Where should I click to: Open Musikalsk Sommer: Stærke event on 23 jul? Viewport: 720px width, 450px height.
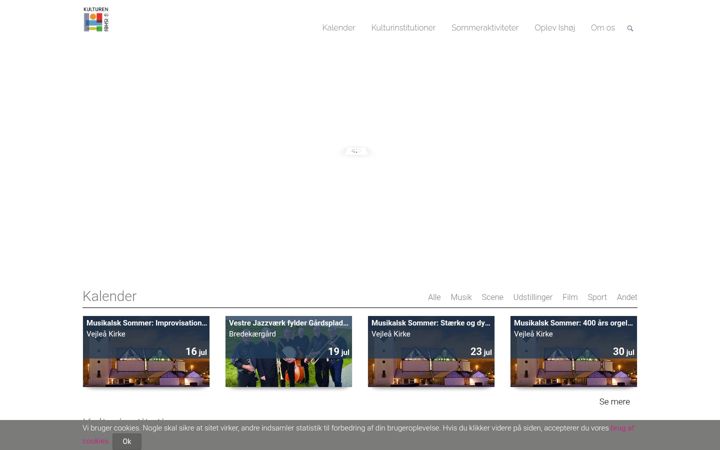tap(431, 351)
